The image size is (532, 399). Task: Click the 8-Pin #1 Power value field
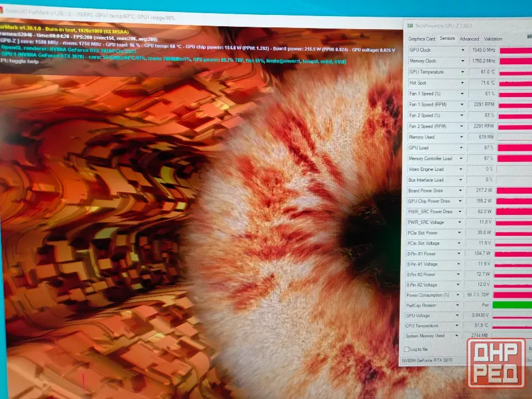tap(478, 254)
